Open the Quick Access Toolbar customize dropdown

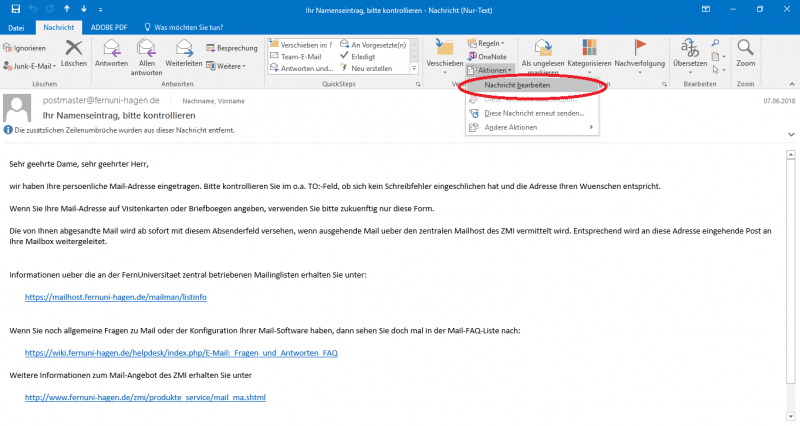(100, 9)
